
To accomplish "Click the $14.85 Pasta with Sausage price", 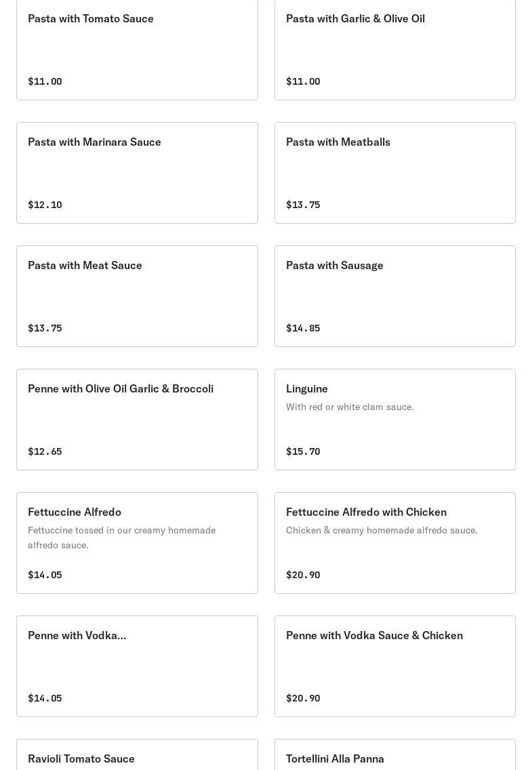I will point(303,328).
